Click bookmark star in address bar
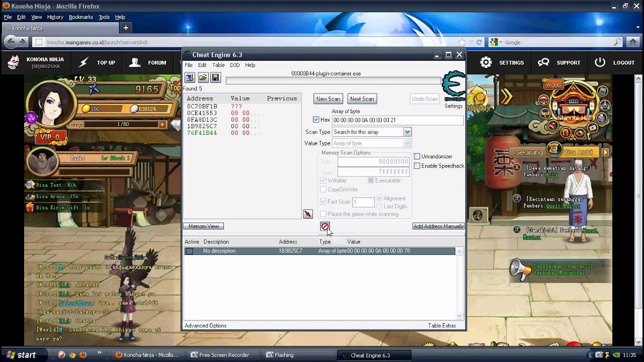 pos(462,42)
